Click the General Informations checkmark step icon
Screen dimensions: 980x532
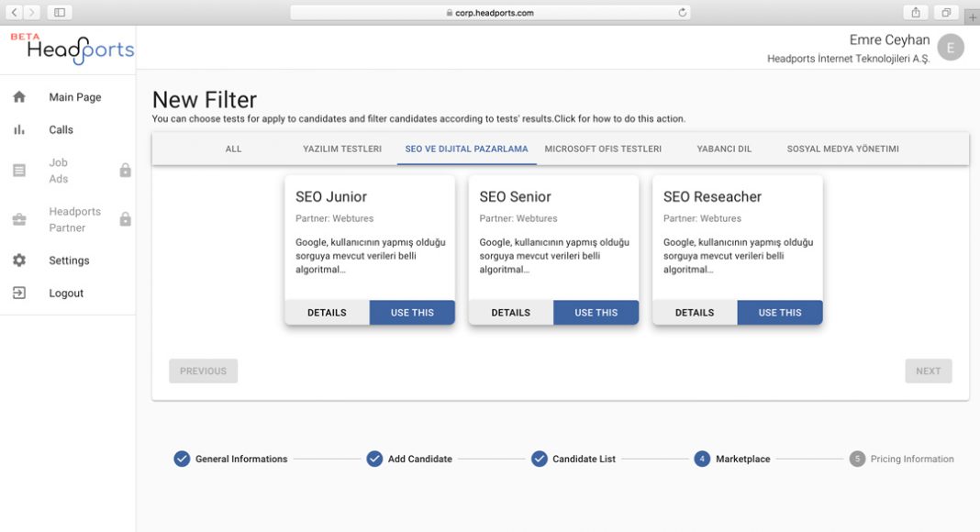point(182,459)
